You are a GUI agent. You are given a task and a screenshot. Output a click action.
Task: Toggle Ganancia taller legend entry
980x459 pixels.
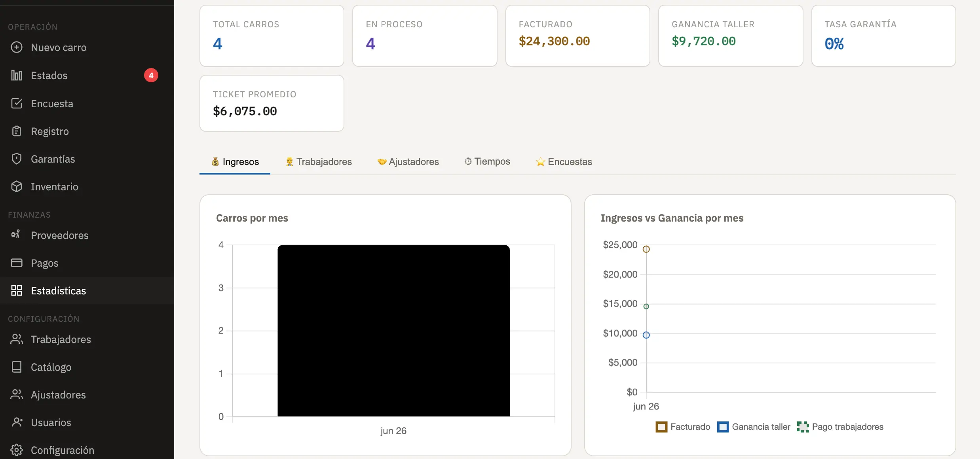point(754,427)
